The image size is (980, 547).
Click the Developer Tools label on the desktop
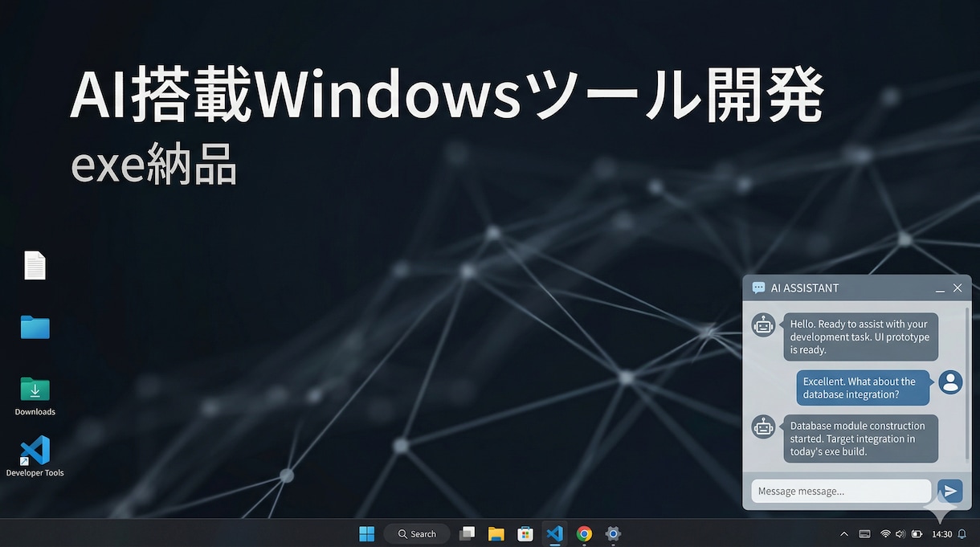tap(35, 473)
